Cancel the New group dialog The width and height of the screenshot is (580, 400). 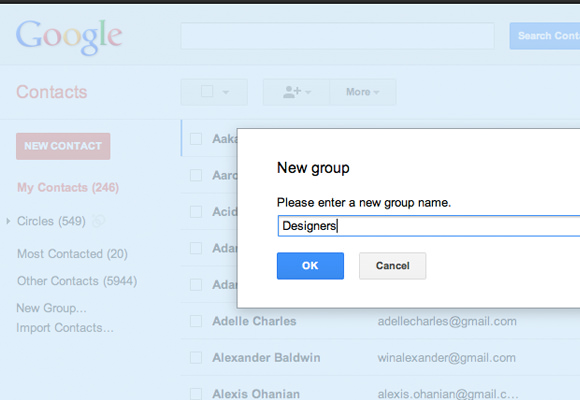[x=392, y=266]
